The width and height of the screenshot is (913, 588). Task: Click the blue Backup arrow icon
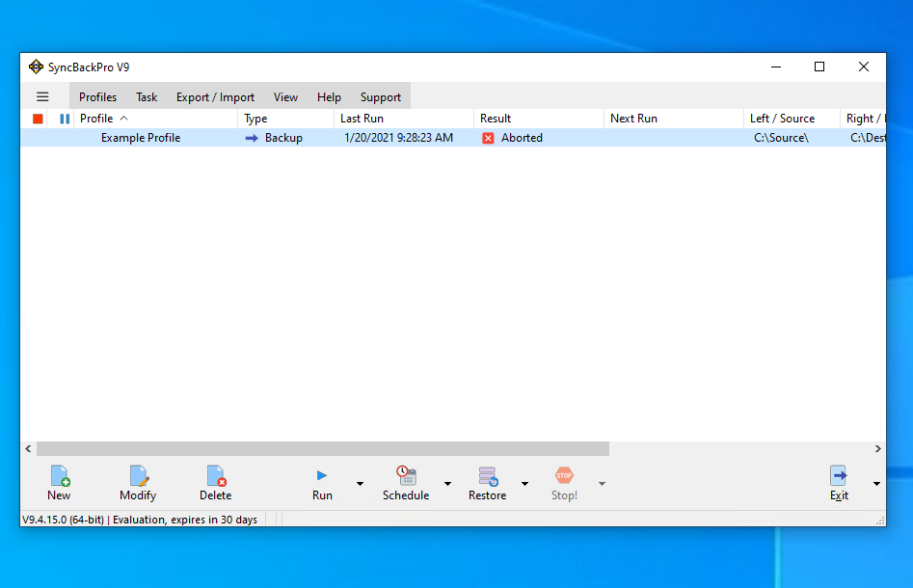tap(252, 138)
